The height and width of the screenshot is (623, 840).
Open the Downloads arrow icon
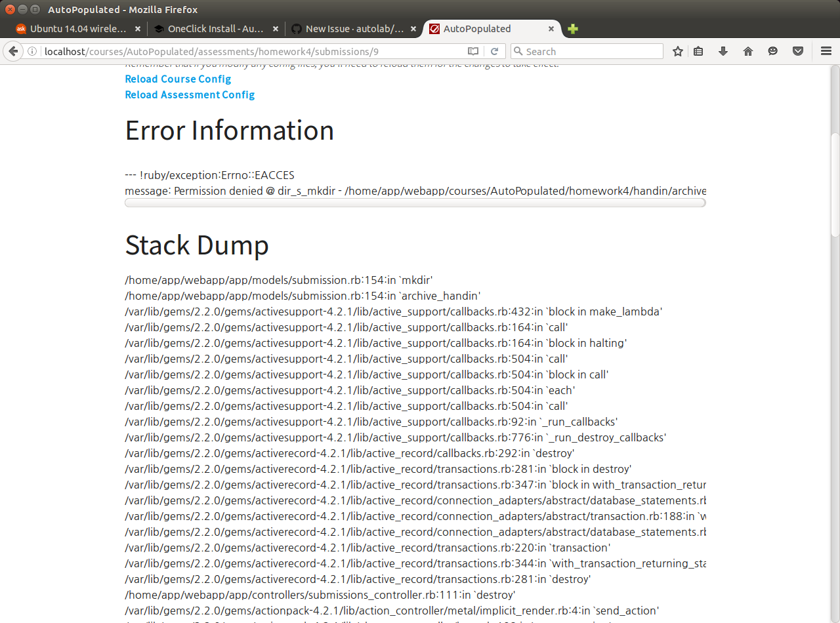click(723, 50)
